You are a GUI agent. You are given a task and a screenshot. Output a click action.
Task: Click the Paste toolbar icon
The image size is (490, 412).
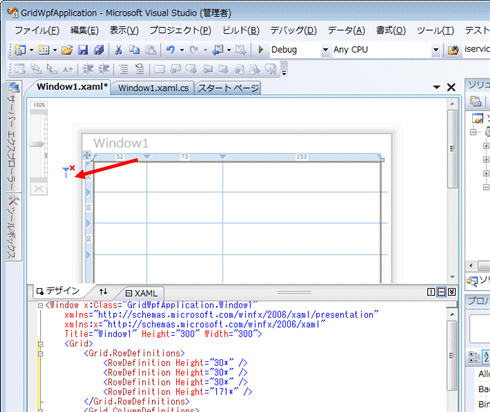[x=150, y=50]
